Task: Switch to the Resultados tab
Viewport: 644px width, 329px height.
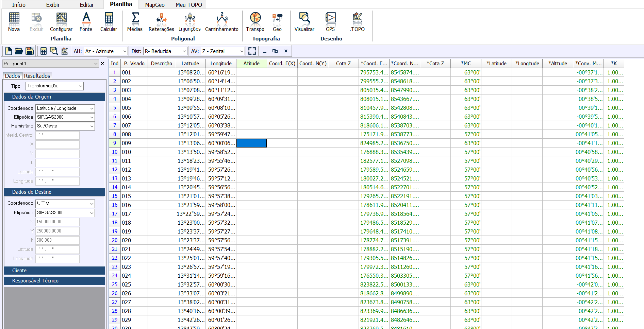Action: pyautogui.click(x=37, y=76)
